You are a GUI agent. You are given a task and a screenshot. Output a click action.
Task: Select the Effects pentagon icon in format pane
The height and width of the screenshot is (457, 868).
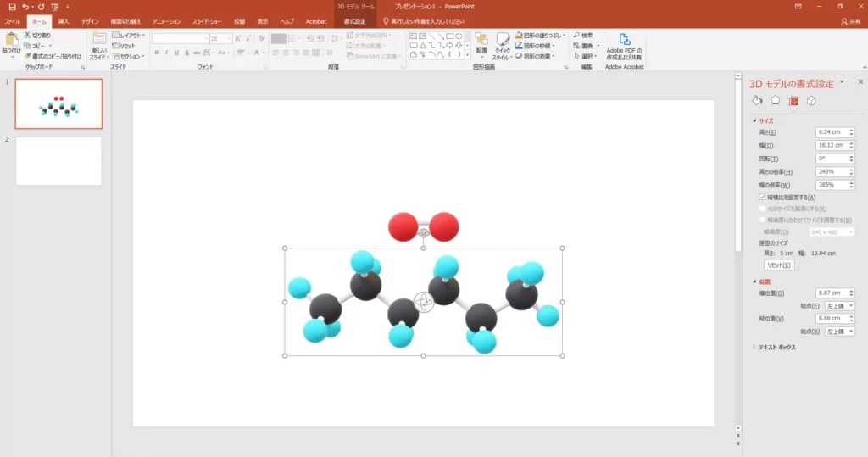click(775, 101)
